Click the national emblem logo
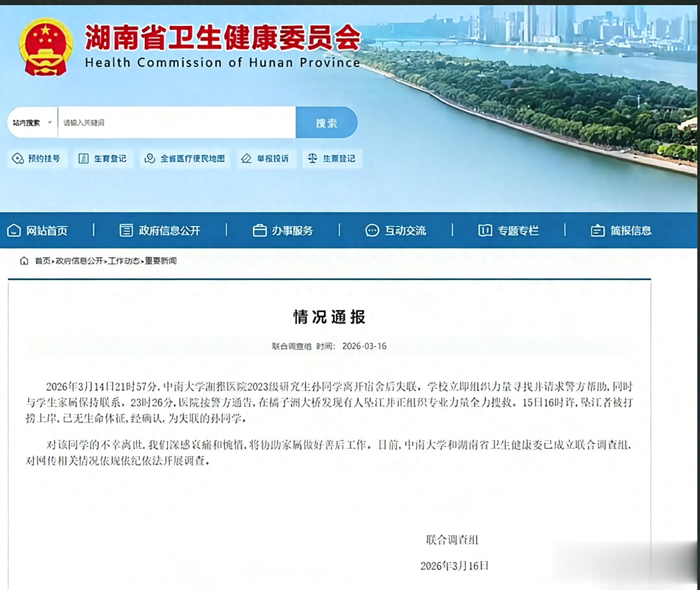 coord(46,47)
